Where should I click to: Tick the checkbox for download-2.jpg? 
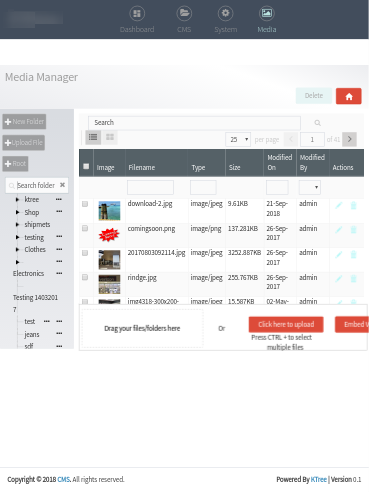tap(85, 204)
